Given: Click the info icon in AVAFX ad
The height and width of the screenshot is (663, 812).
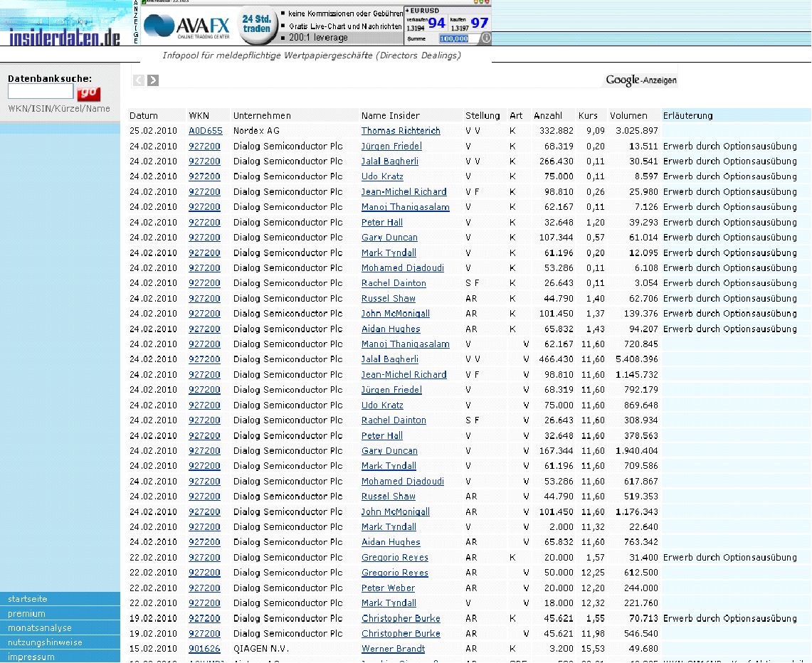Looking at the screenshot, I should [486, 38].
